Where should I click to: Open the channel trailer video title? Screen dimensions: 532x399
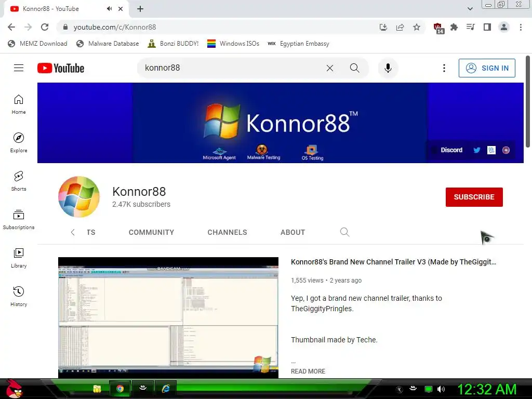[394, 262]
